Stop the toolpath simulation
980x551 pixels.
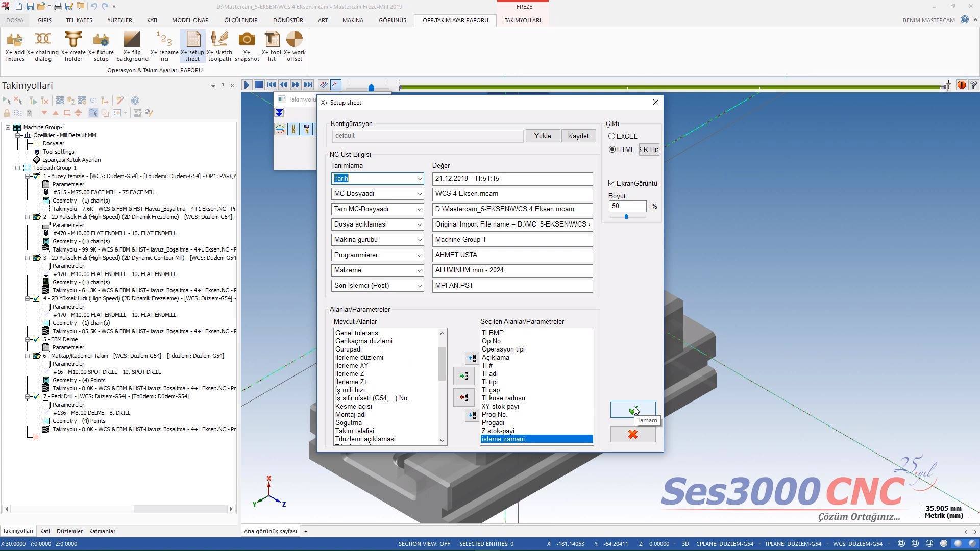(259, 85)
